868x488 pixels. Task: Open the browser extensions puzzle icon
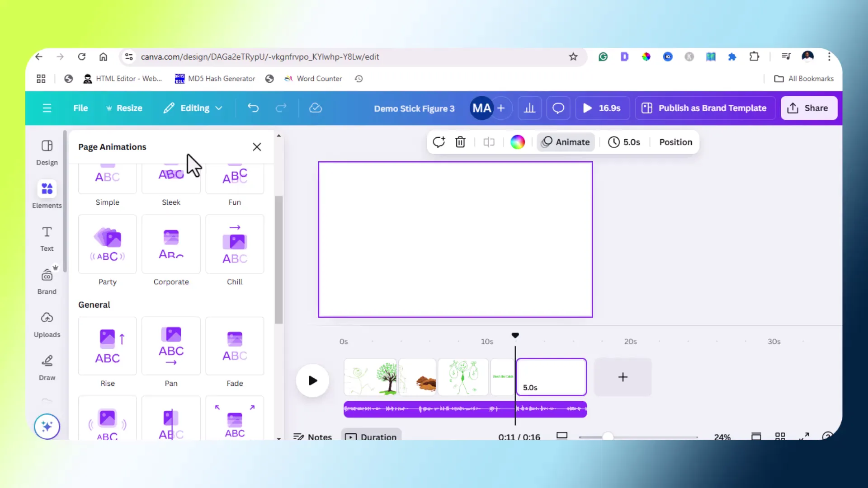(x=754, y=56)
